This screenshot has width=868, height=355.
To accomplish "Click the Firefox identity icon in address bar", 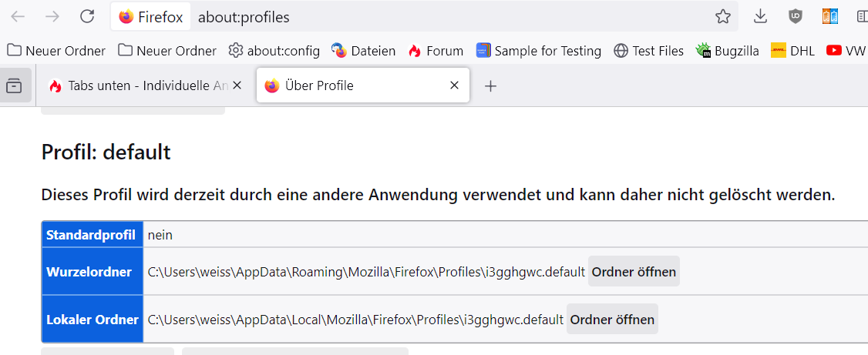I will tap(150, 16).
